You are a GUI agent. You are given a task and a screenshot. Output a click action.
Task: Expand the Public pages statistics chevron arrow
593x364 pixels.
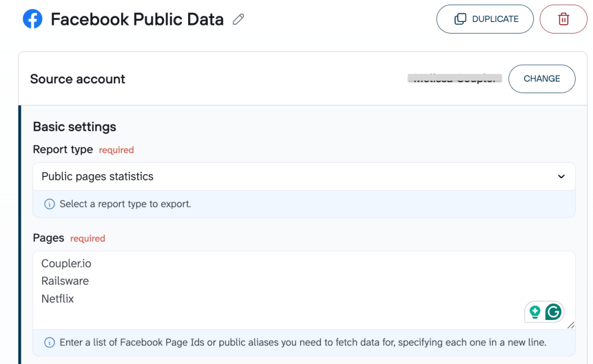pos(561,177)
